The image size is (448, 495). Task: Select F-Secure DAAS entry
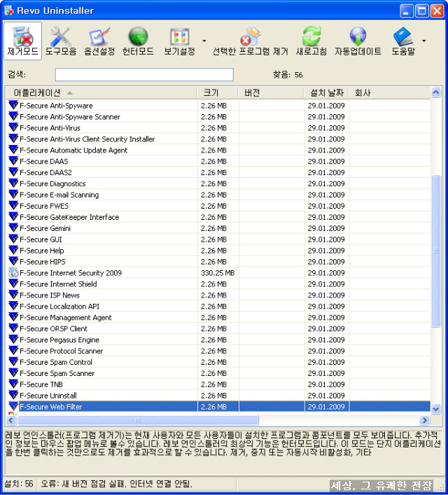pyautogui.click(x=44, y=161)
